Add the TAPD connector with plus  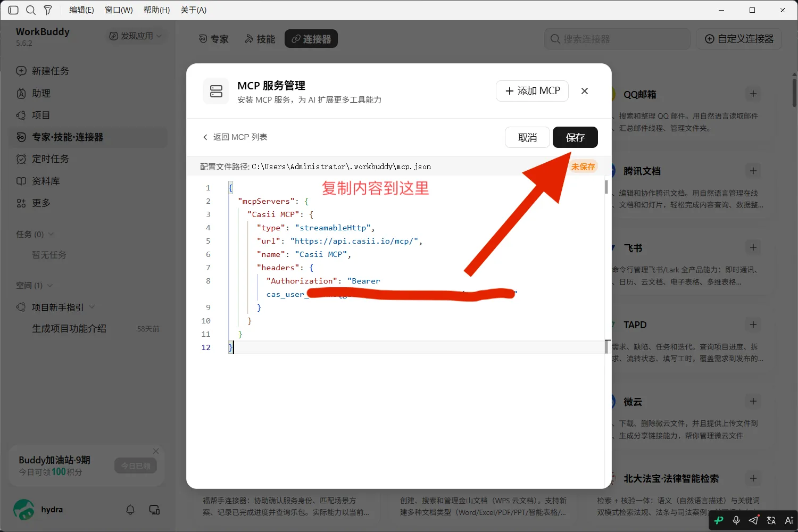coord(753,325)
